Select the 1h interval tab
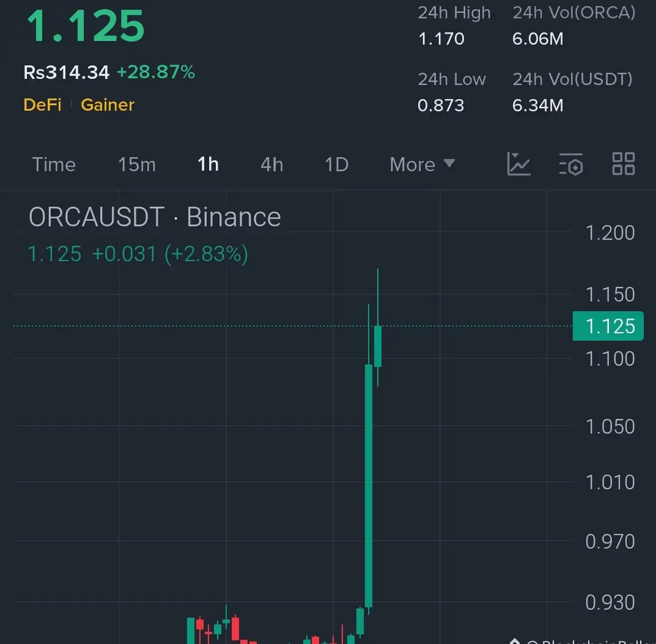The height and width of the screenshot is (644, 656). coord(208,164)
